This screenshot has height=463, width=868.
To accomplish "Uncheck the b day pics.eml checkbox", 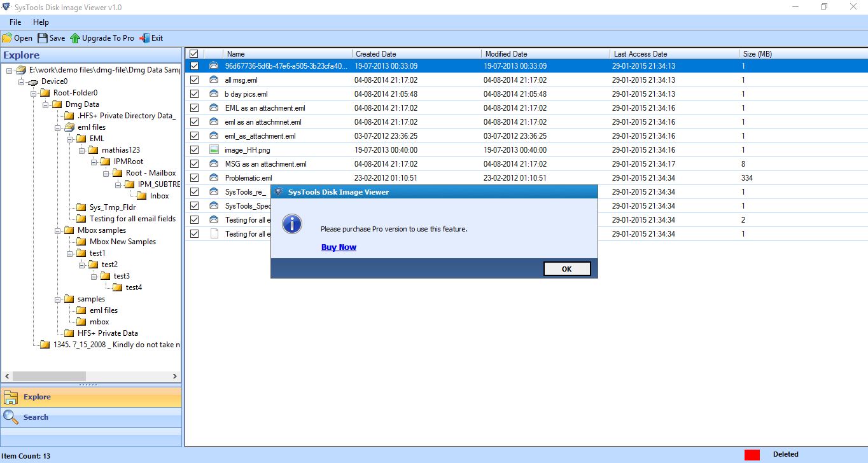I will 195,93.
